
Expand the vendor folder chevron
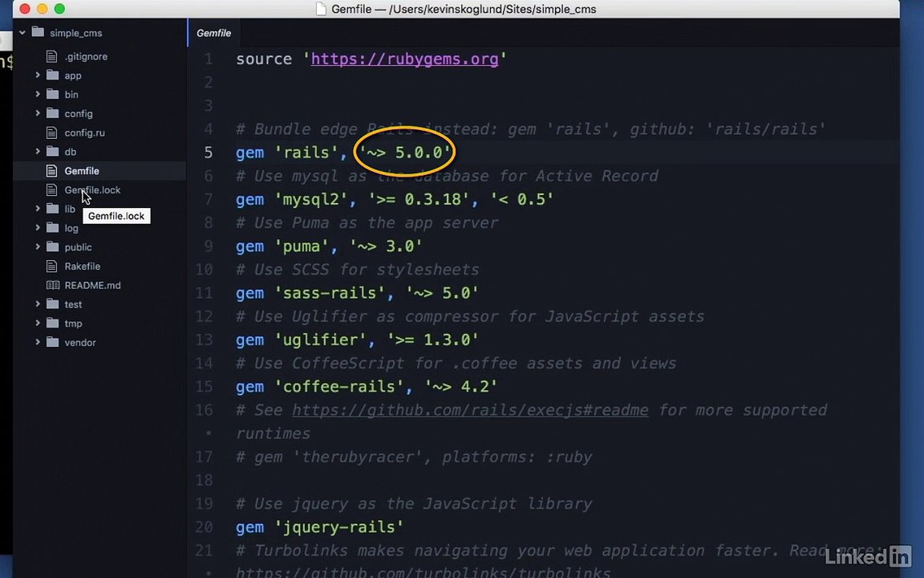(38, 341)
